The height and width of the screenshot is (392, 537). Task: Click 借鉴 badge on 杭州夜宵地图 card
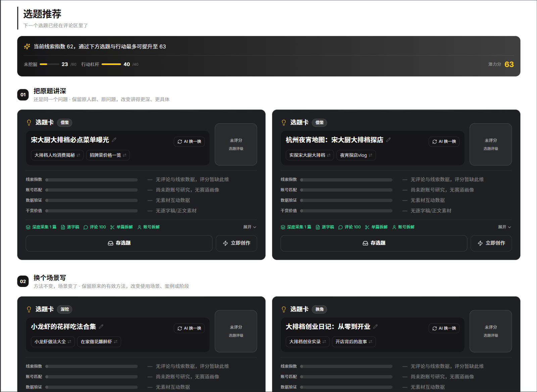pos(320,122)
